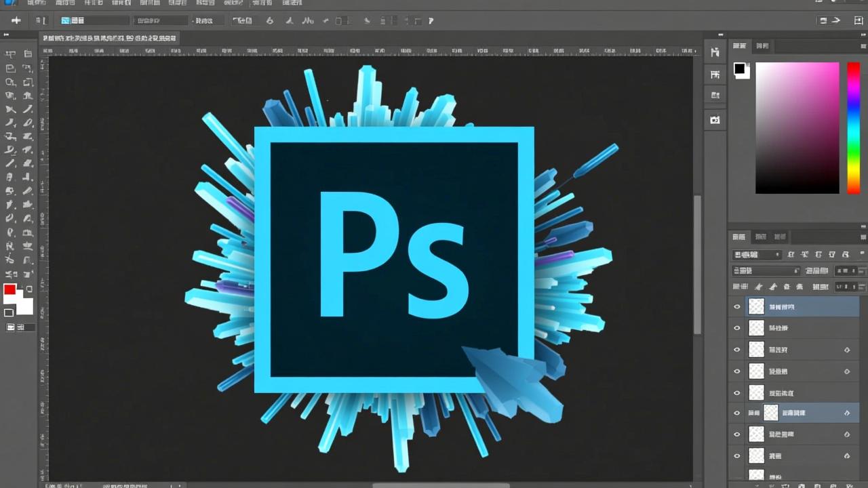Image resolution: width=868 pixels, height=488 pixels.
Task: Select the Move tool in the toolbar
Action: tap(10, 54)
